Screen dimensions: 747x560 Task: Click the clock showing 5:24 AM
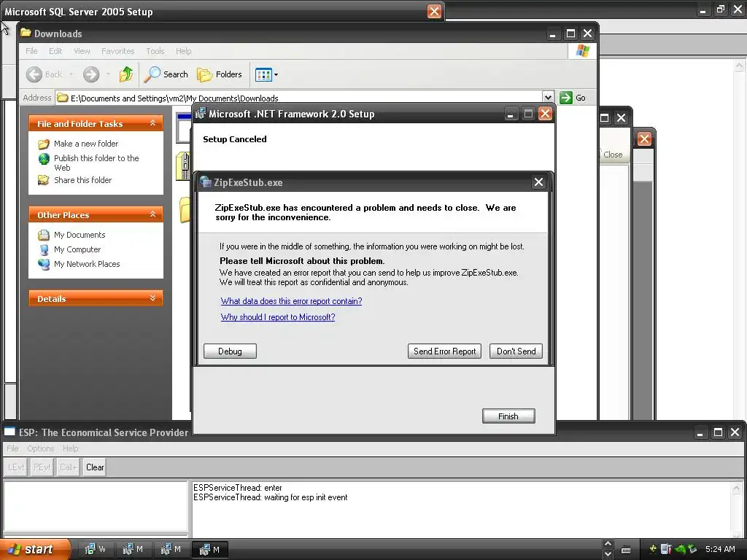720,549
